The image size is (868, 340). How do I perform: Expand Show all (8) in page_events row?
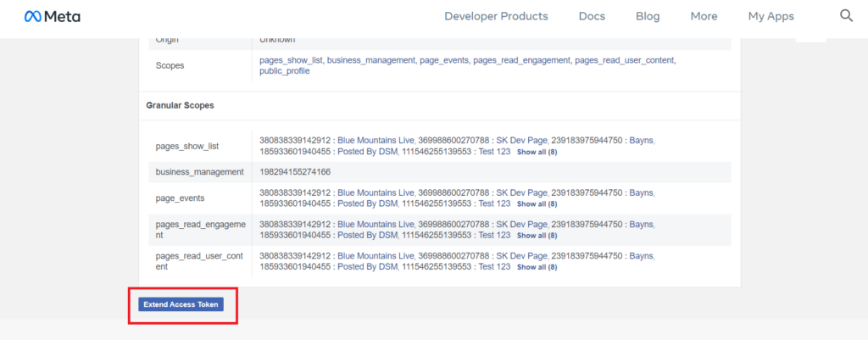click(x=537, y=203)
